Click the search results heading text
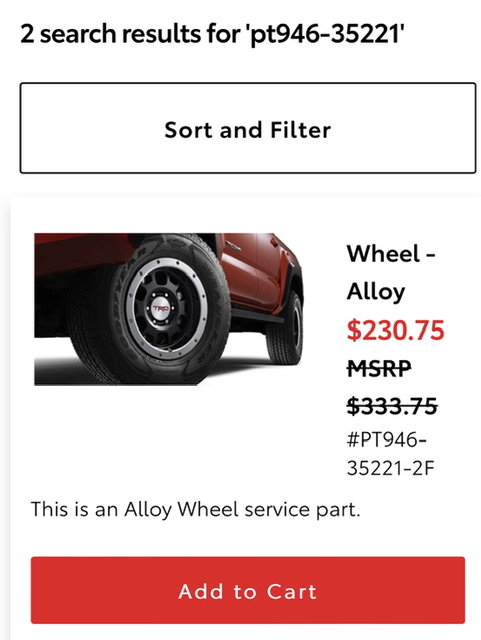Screen dimensions: 481x640 tap(212, 34)
